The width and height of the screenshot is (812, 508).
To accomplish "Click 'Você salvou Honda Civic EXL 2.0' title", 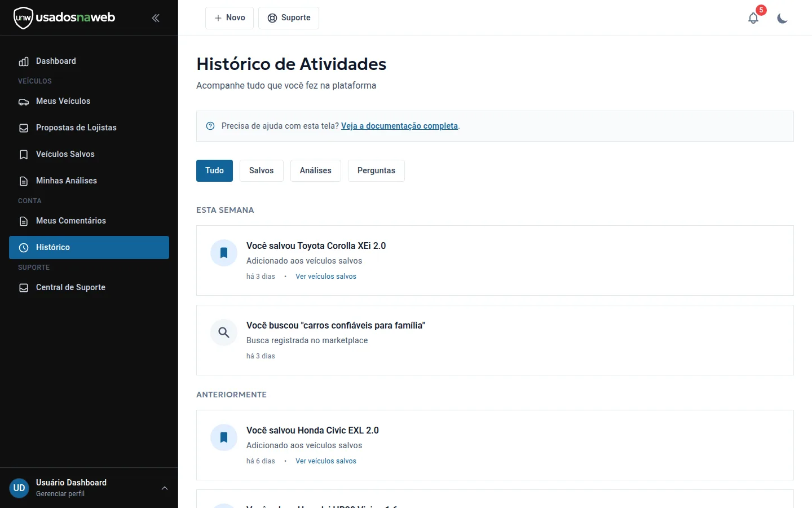I will (312, 430).
